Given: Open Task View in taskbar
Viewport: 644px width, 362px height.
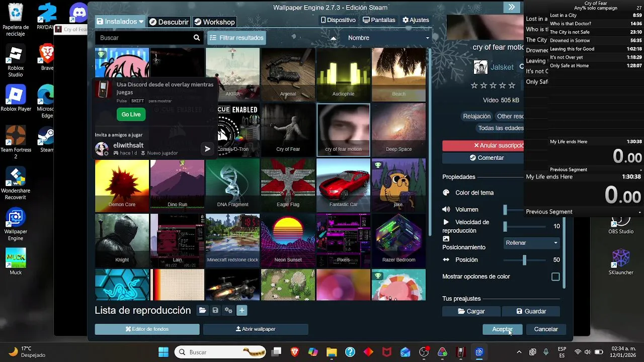Looking at the screenshot, I should point(276,352).
